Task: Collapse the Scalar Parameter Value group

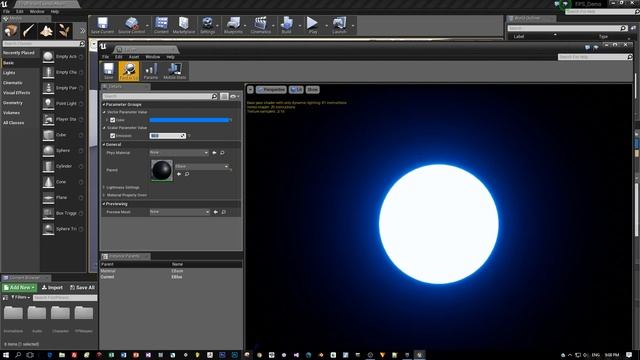Action: 104,128
